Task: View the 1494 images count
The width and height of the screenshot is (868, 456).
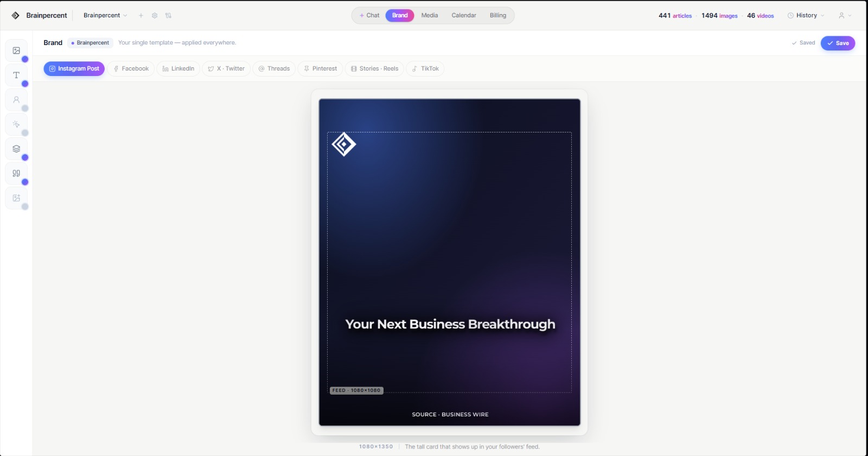Action: coord(719,15)
